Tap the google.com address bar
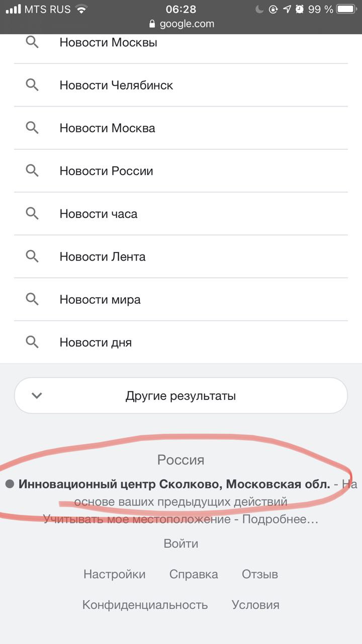Viewport: 362px width, 644px height. point(181,24)
